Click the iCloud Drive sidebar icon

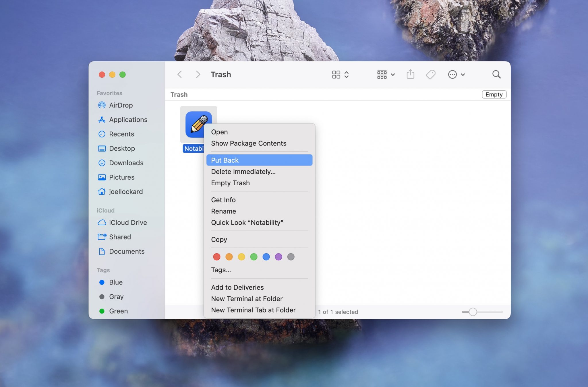click(x=102, y=222)
